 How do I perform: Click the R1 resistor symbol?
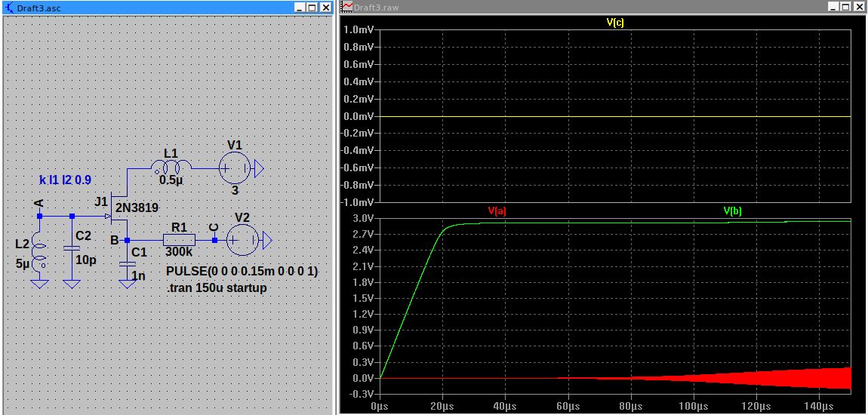(x=179, y=240)
